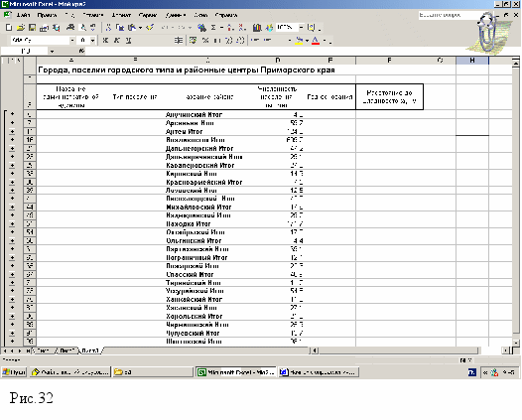Decrease decimal places
522x420 pixels.
(240, 41)
